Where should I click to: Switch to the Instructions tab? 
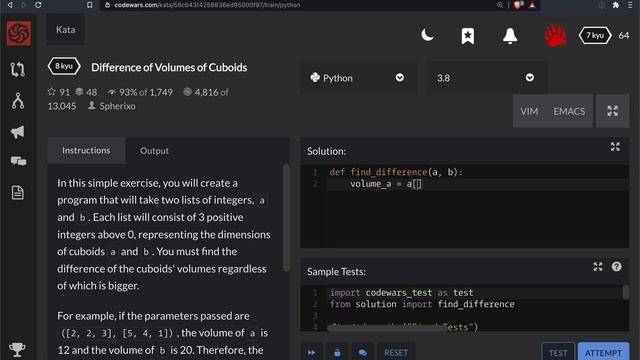[x=86, y=150]
